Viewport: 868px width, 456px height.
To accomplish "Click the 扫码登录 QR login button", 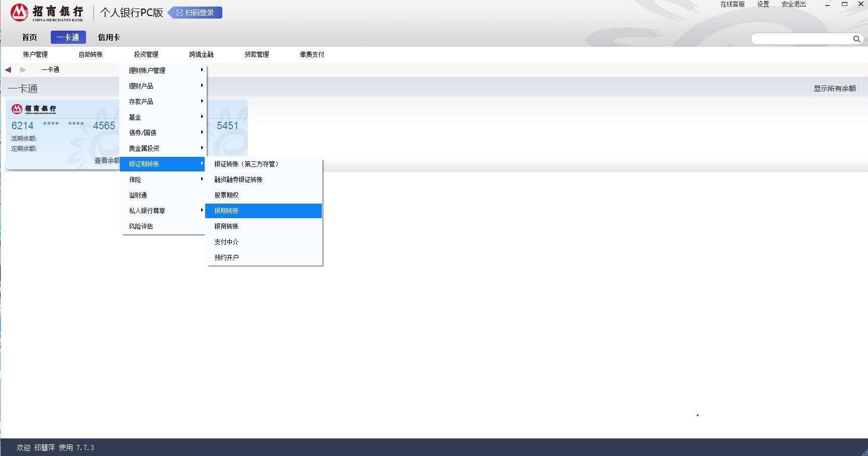I will [x=195, y=13].
